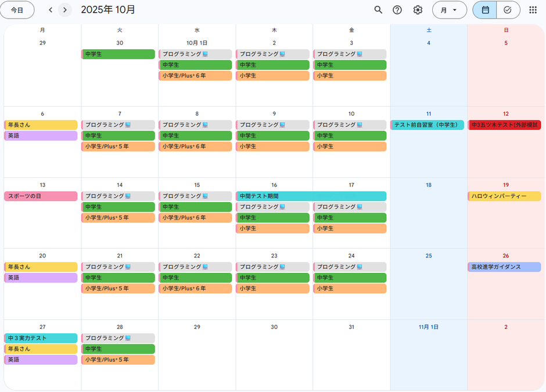Select date 29 in the first week

(42, 43)
